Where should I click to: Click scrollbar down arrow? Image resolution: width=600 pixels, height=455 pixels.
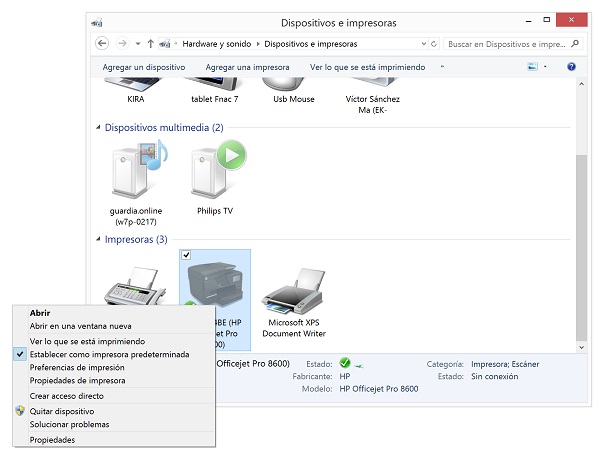pos(581,347)
